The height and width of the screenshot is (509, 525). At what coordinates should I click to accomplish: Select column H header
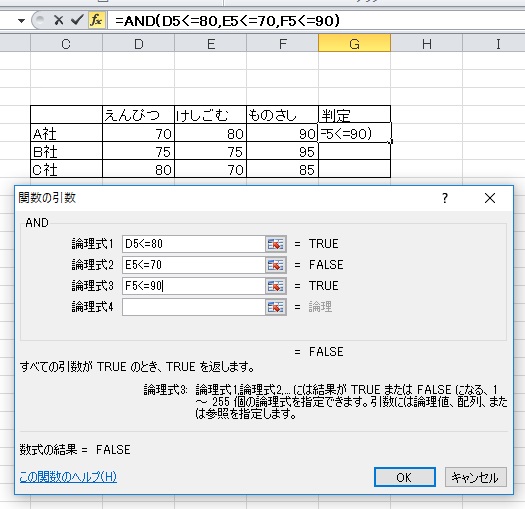[x=426, y=44]
